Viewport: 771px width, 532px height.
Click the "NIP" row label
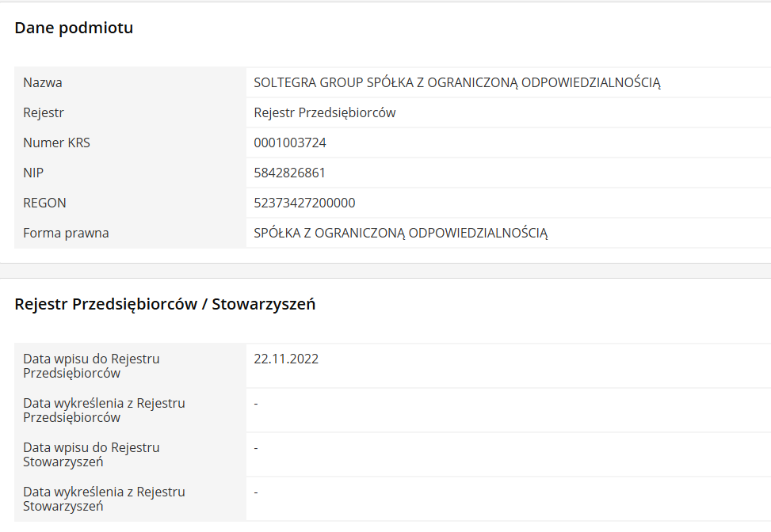coord(32,173)
